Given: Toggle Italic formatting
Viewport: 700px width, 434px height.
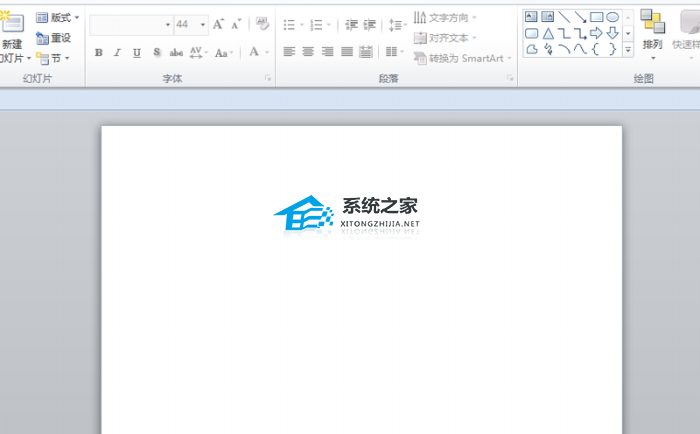Looking at the screenshot, I should coord(117,53).
